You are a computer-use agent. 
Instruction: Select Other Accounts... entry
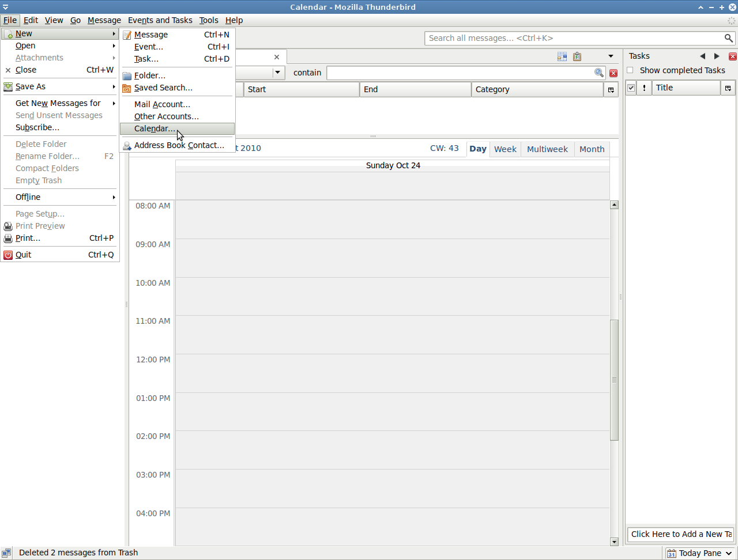tap(177, 116)
